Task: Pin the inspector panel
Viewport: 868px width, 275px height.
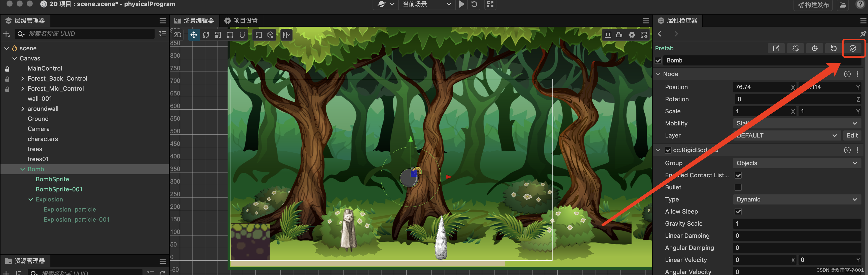Action: 863,34
